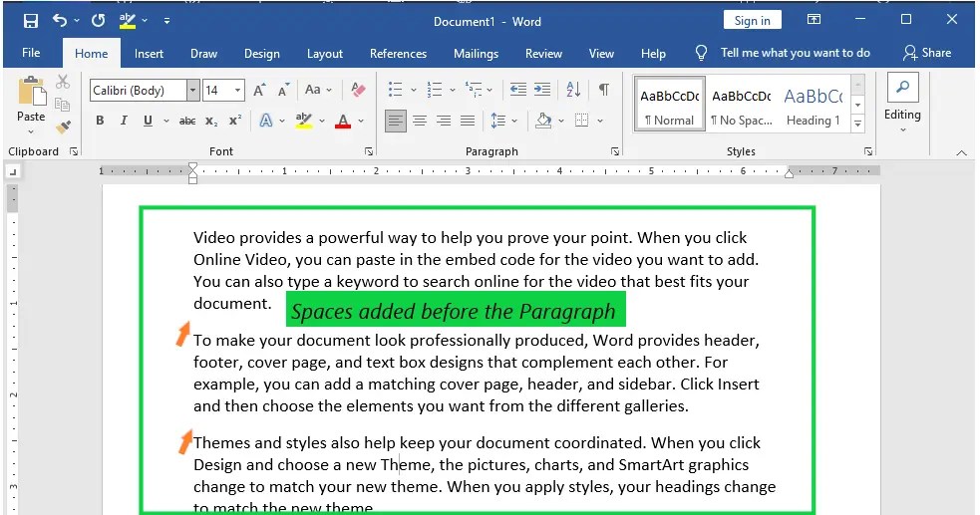Click the Redo/Repeat icon
The width and height of the screenshot is (980, 515).
pyautogui.click(x=98, y=21)
